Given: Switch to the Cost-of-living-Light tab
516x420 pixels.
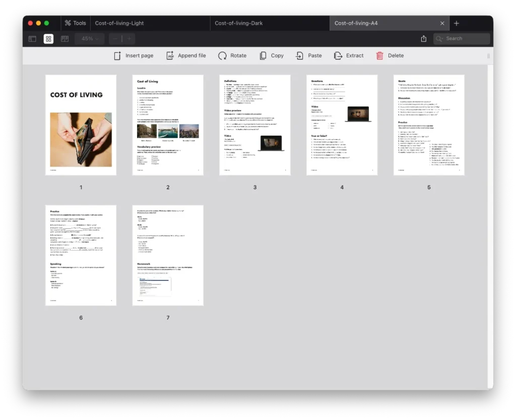Looking at the screenshot, I should pyautogui.click(x=119, y=23).
